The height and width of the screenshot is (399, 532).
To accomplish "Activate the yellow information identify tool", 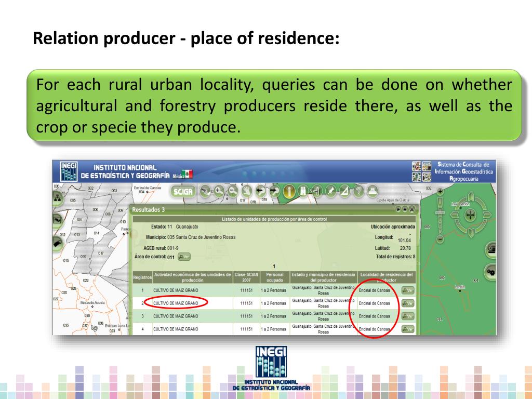I will coord(289,191).
